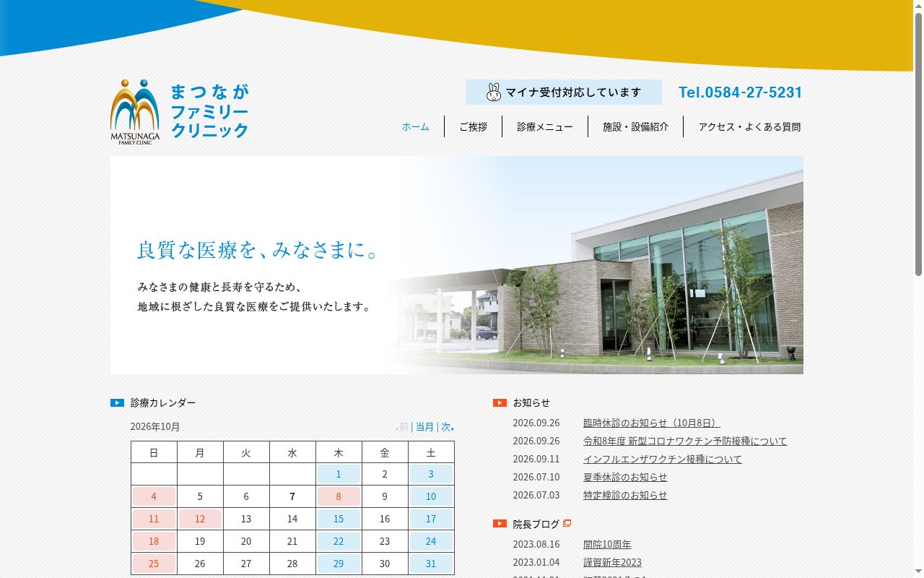The width and height of the screenshot is (924, 578).
Task: Click the Matsunaga Family Clinic logo
Action: point(180,112)
